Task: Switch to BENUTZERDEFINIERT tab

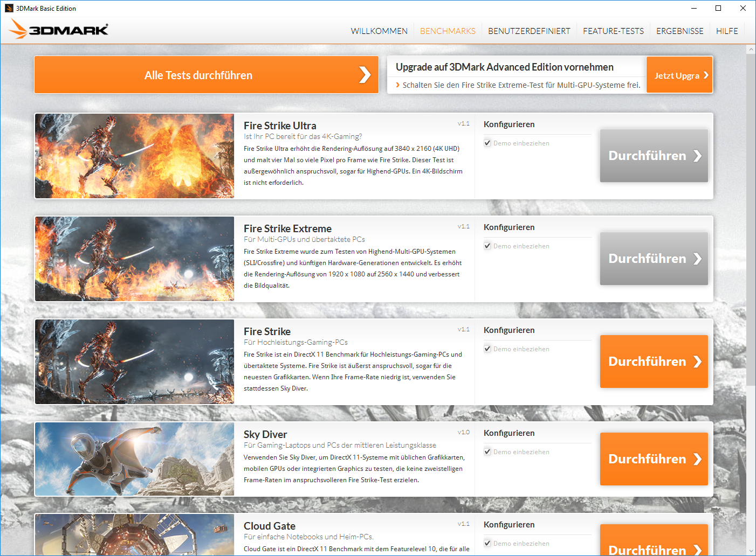Action: point(529,31)
